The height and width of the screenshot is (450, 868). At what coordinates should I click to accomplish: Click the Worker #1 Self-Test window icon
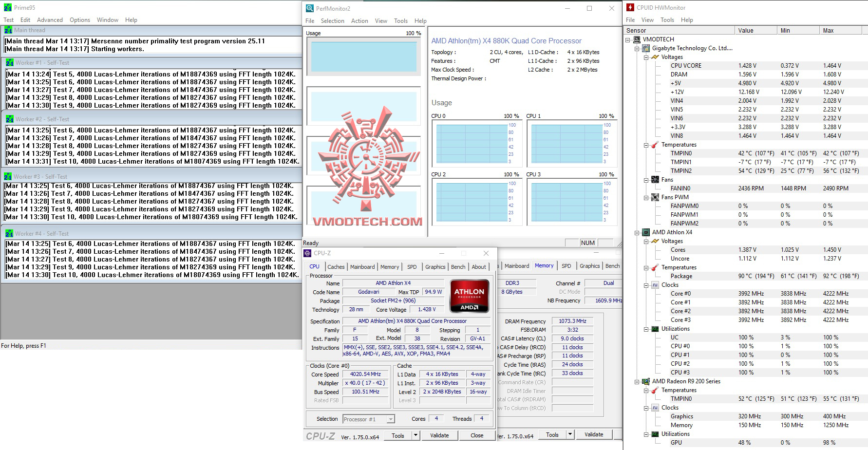[x=10, y=62]
